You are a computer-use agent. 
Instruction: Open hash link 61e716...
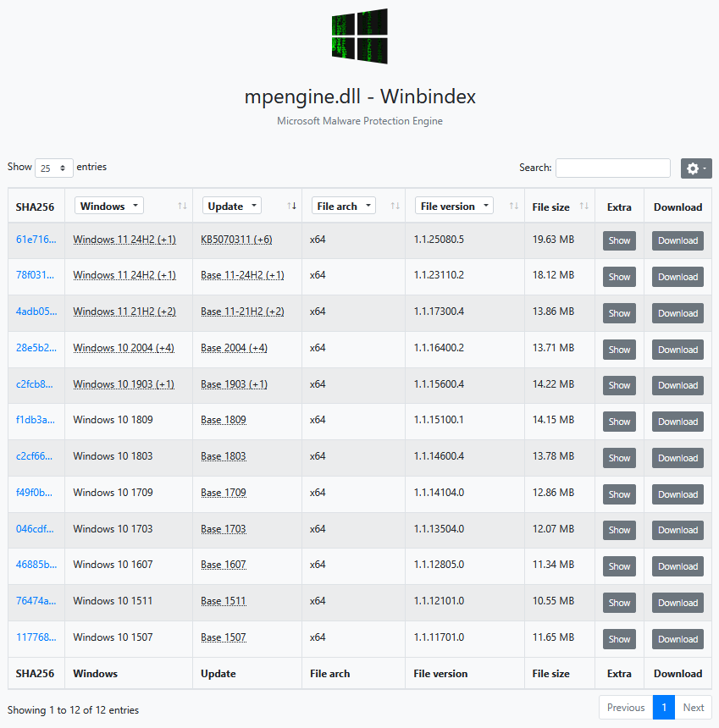36,240
